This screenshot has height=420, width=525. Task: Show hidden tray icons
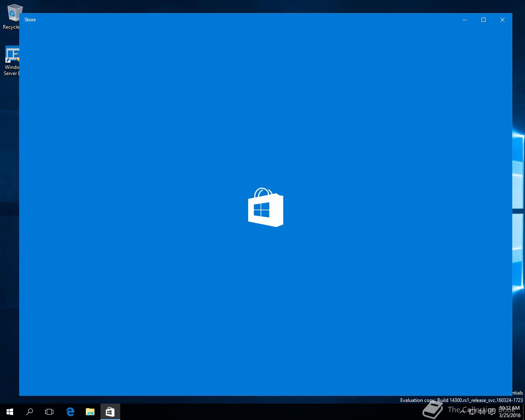click(462, 412)
